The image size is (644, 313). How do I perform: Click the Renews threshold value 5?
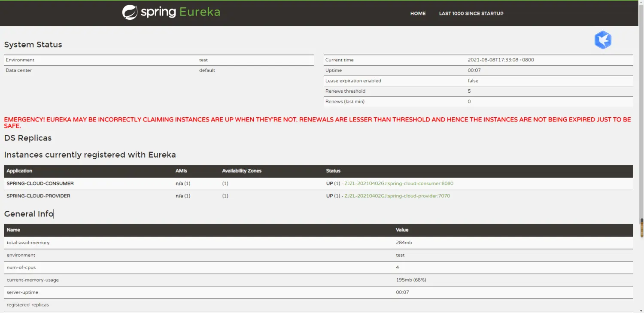point(469,91)
